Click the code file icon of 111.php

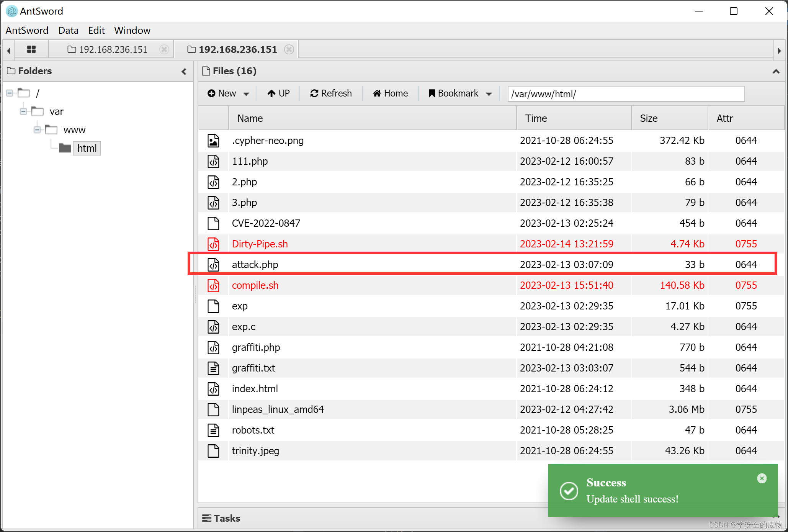pyautogui.click(x=213, y=161)
